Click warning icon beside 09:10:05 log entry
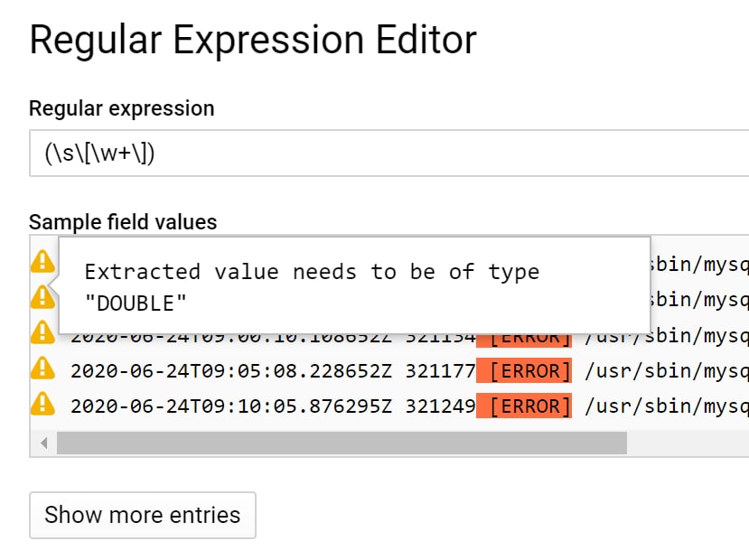This screenshot has width=749, height=560. 43,403
